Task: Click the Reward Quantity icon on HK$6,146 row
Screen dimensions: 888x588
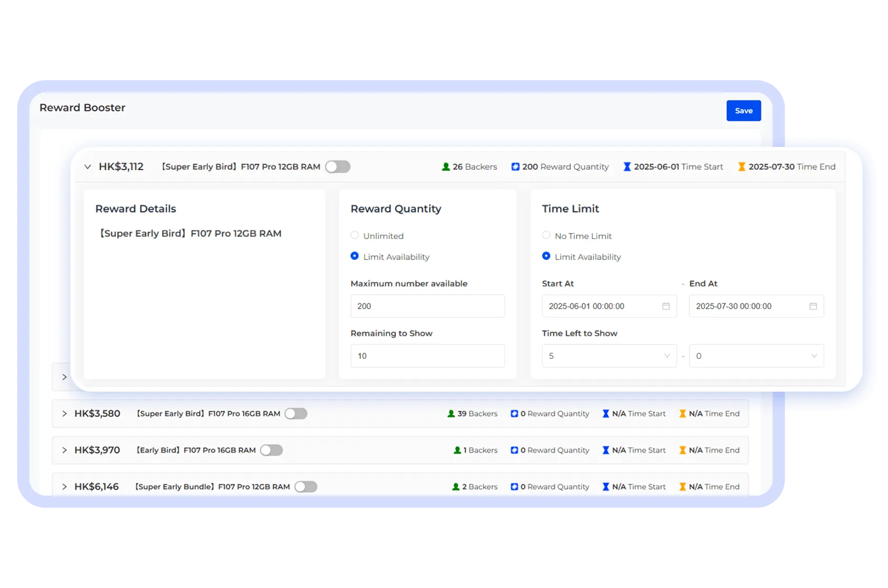Action: 514,487
